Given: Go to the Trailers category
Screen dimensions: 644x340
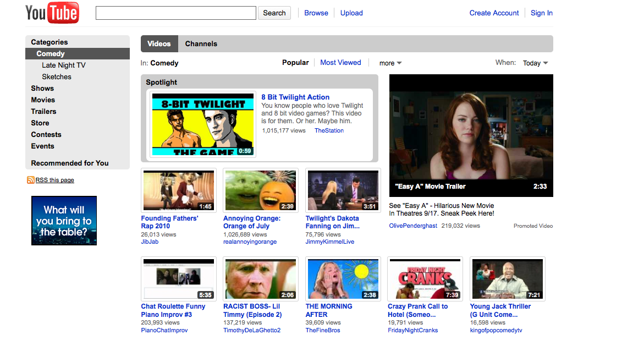Looking at the screenshot, I should (43, 112).
